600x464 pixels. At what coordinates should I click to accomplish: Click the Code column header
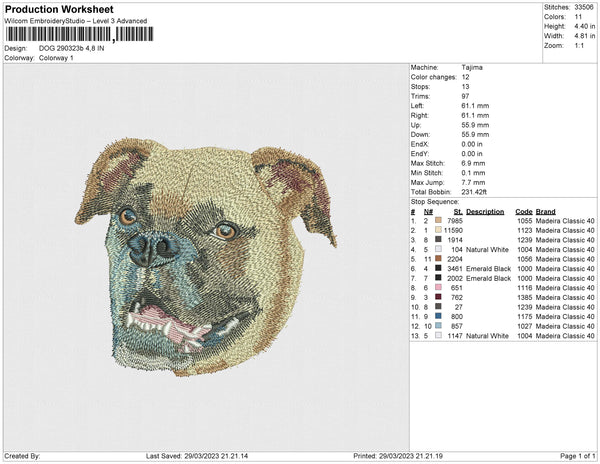point(523,212)
